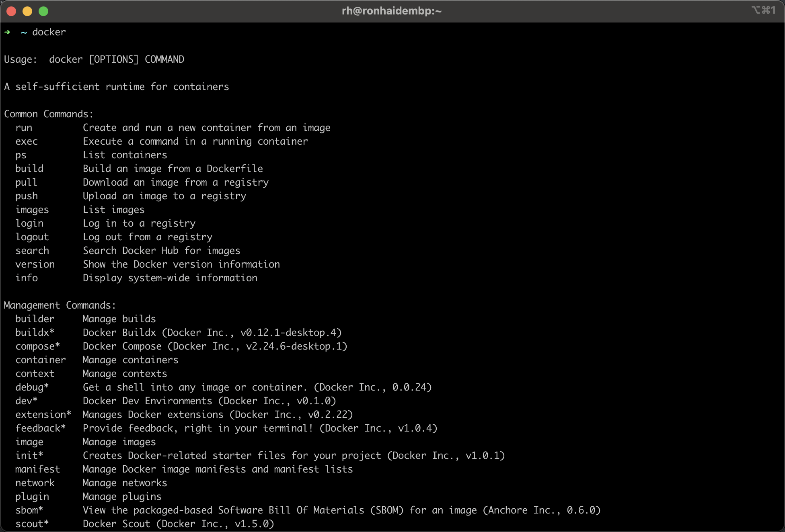Click 'Create and run a new container' description
Image resolution: width=785 pixels, height=532 pixels.
click(x=167, y=128)
